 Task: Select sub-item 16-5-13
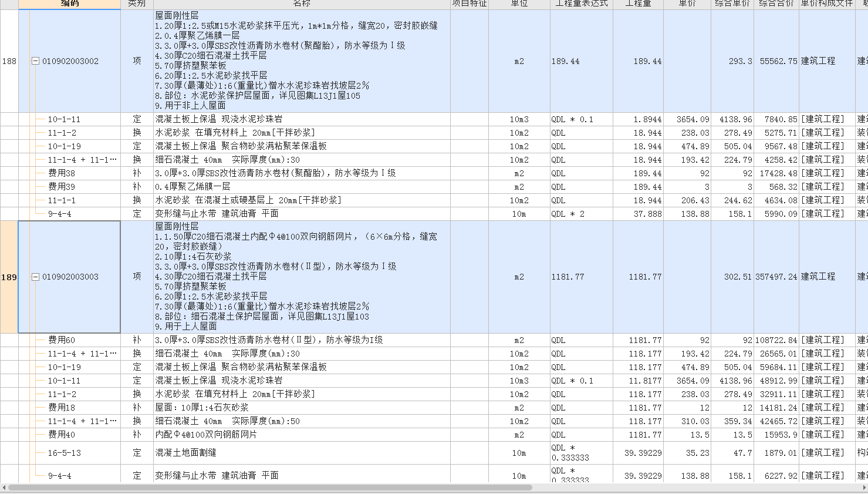pos(65,453)
